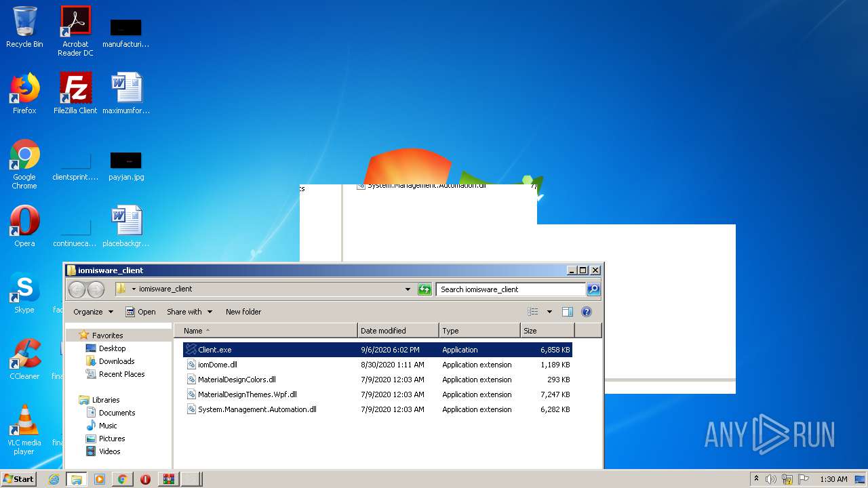Open the Organize dropdown menu
868x488 pixels.
coord(94,312)
